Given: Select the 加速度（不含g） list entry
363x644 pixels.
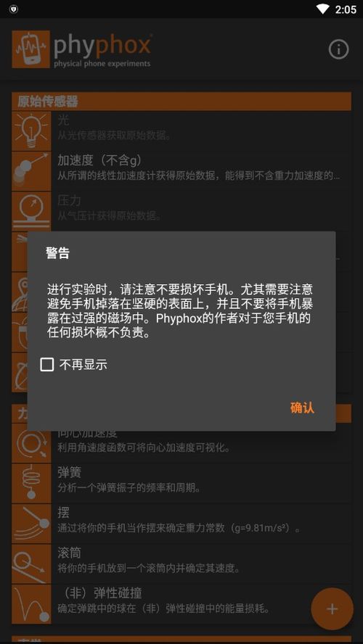Looking at the screenshot, I should 201,171.
